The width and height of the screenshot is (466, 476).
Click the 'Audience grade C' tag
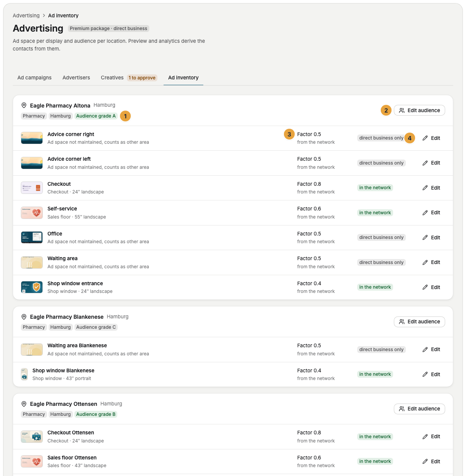click(x=96, y=327)
